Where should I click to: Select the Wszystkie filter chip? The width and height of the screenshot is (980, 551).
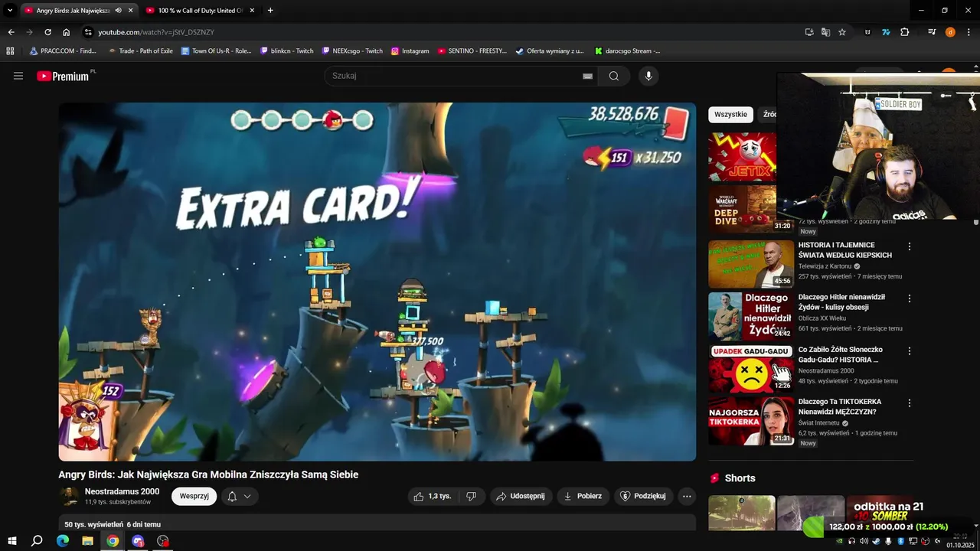point(730,114)
